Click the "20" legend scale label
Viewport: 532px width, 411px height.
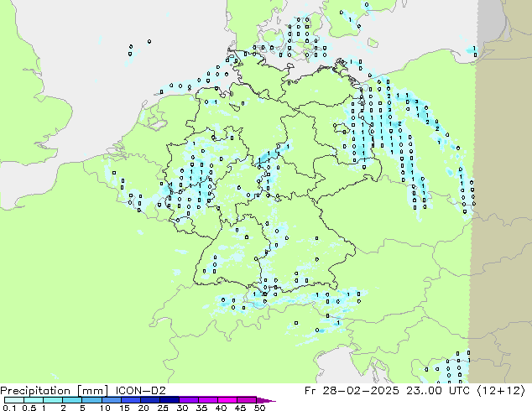click(143, 408)
